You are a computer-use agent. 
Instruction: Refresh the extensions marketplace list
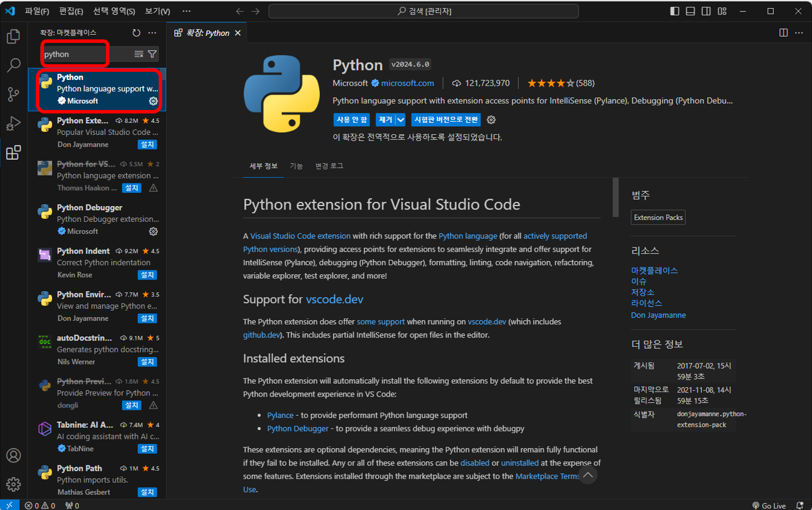pyautogui.click(x=136, y=33)
